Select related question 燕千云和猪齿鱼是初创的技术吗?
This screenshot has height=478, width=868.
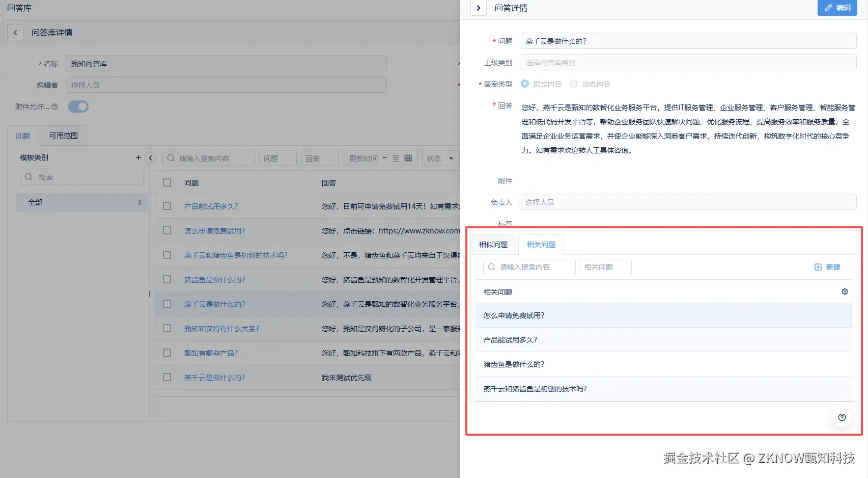click(664, 389)
